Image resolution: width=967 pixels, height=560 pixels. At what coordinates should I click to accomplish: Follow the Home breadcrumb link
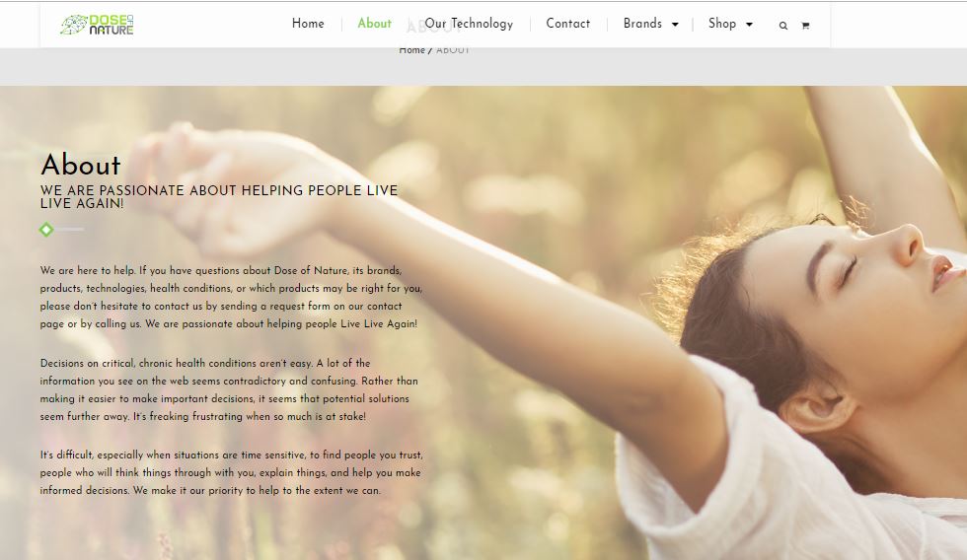(x=412, y=50)
